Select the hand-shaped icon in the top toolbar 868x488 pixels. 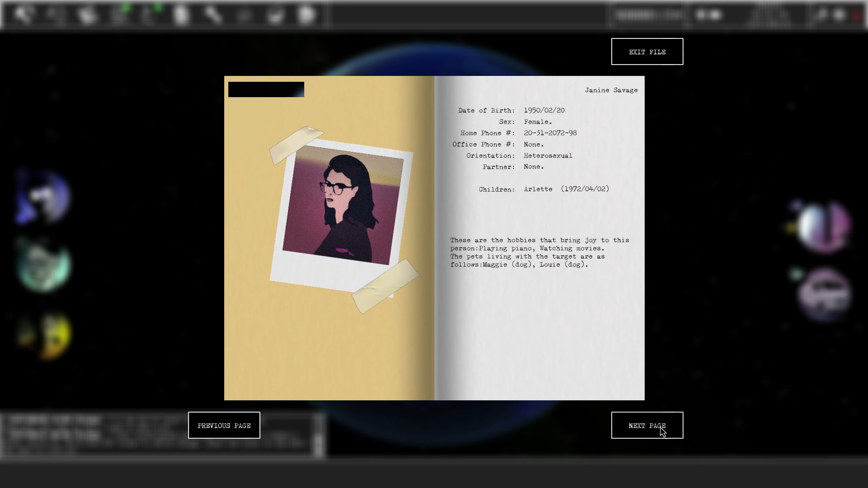(x=86, y=14)
